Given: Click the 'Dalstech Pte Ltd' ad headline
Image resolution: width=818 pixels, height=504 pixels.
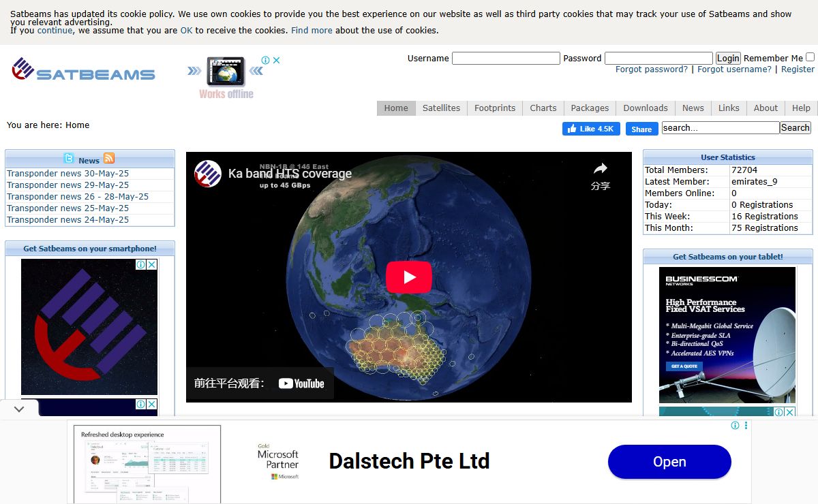Looking at the screenshot, I should click(x=409, y=461).
